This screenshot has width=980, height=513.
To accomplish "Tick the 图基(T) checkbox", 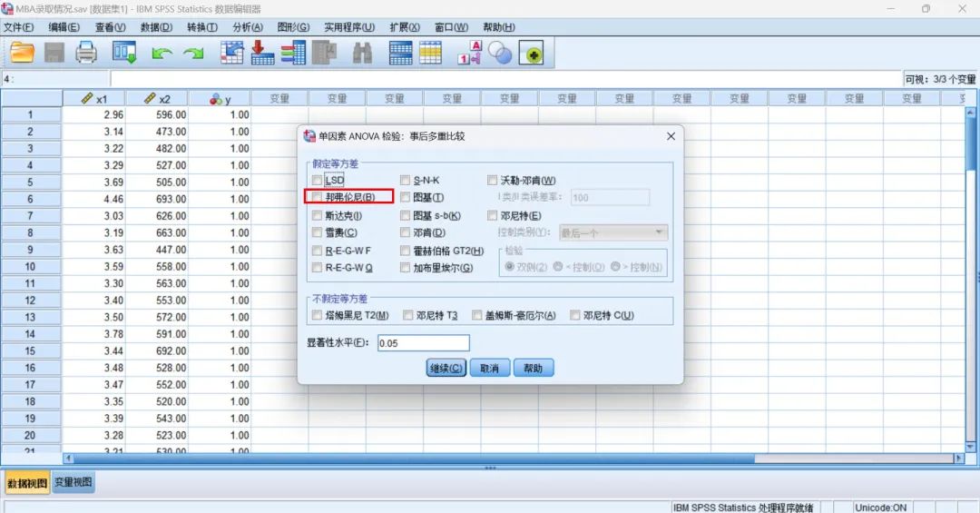I will point(405,197).
